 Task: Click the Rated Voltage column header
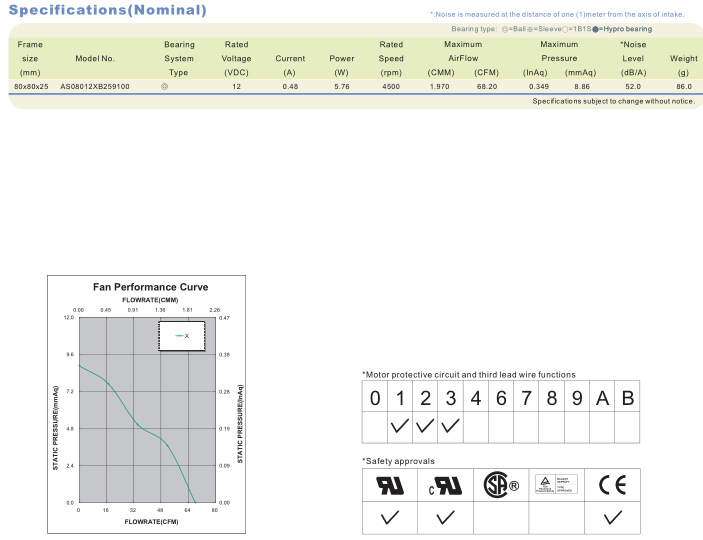click(x=236, y=58)
